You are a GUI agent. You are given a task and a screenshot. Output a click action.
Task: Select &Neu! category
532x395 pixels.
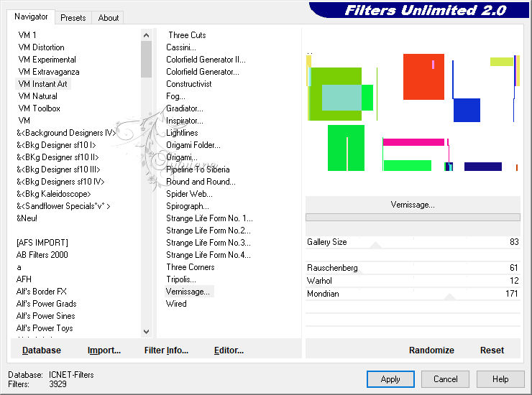point(27,218)
